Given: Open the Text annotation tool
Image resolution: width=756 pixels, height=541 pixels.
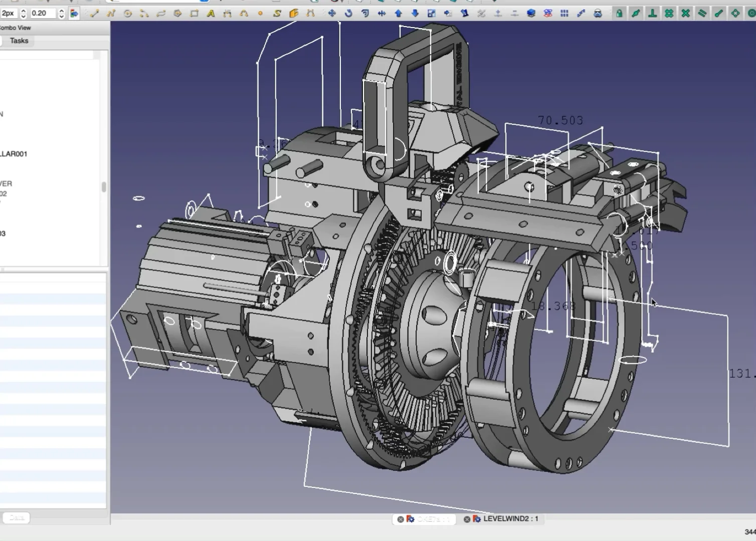Looking at the screenshot, I should tap(211, 13).
